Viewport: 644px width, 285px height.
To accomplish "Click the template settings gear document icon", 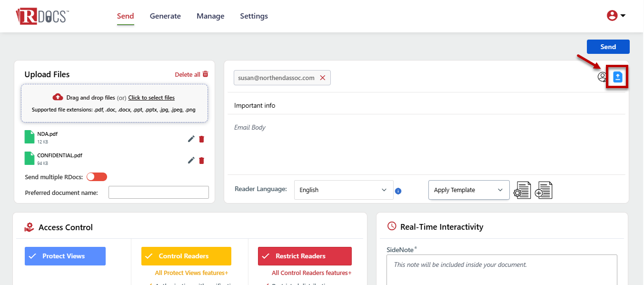I will (x=523, y=190).
